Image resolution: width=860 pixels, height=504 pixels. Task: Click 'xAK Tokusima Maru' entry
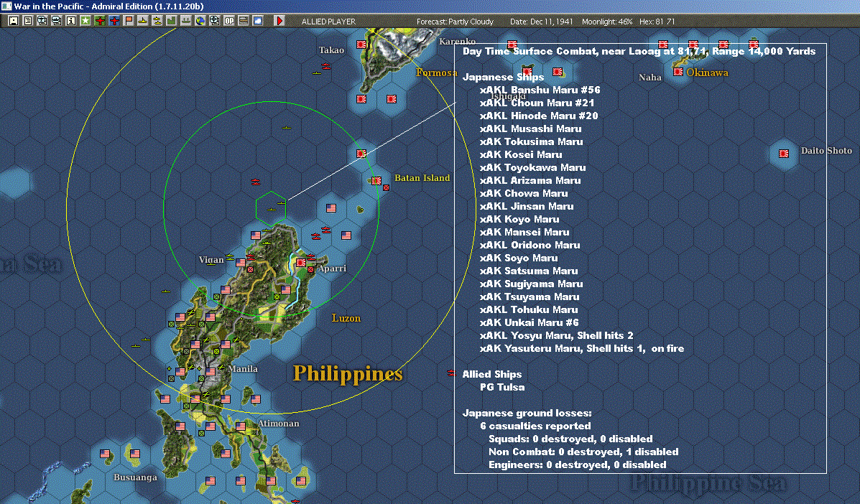[531, 141]
